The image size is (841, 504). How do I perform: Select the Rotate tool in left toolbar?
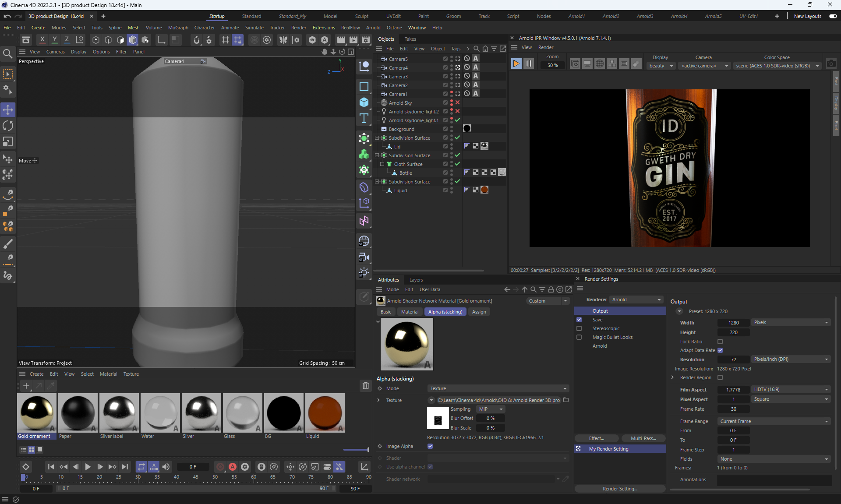[8, 126]
